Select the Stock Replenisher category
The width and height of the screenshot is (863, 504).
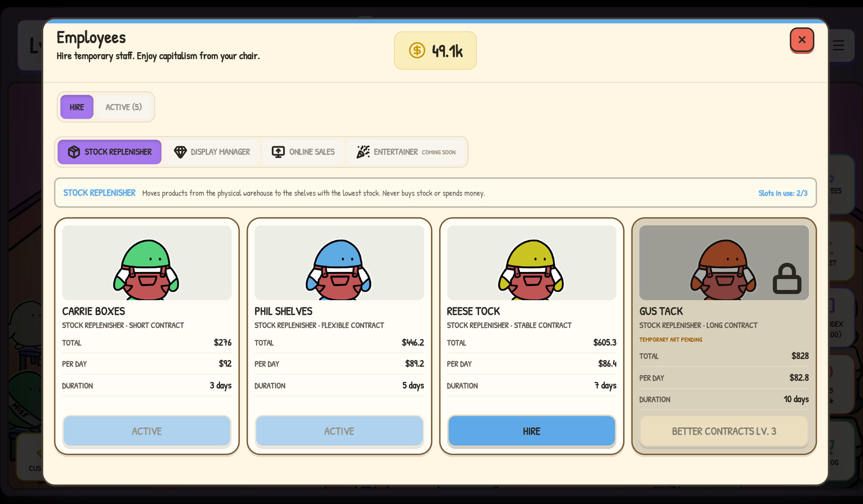[x=110, y=152]
